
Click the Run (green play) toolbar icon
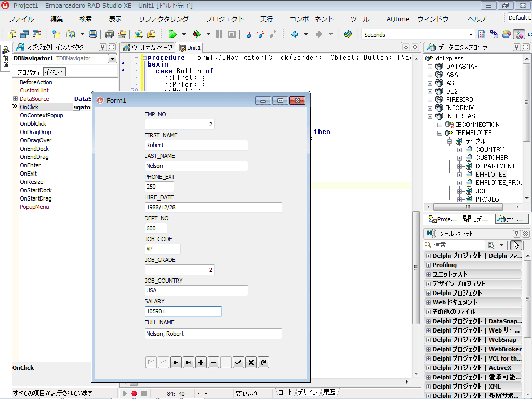pos(173,34)
